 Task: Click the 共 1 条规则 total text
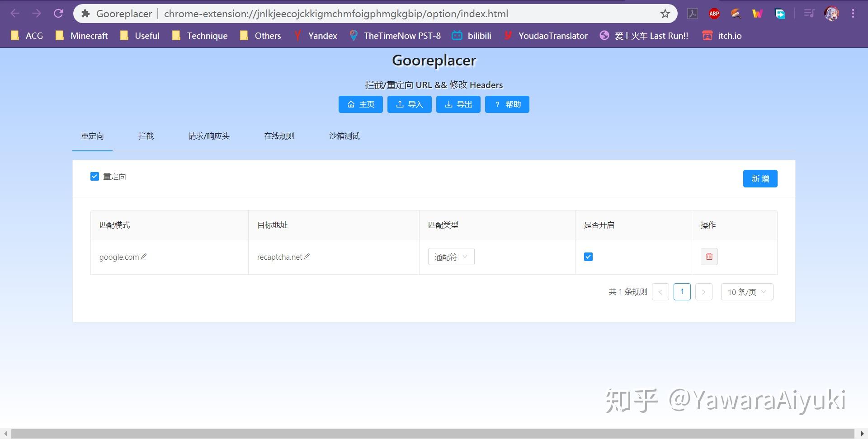pyautogui.click(x=628, y=292)
